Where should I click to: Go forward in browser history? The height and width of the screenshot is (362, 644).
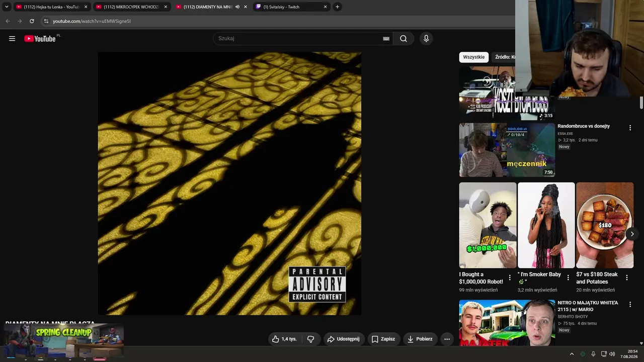point(20,21)
